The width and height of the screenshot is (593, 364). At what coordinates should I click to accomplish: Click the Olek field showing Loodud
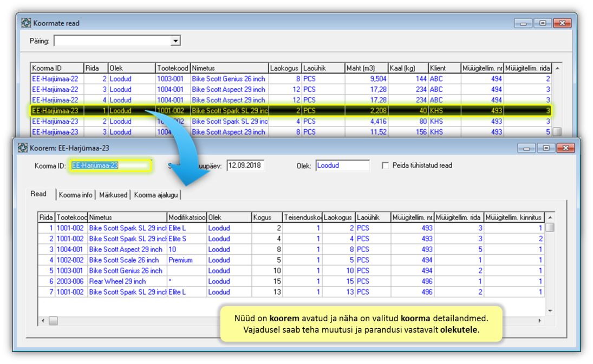343,166
